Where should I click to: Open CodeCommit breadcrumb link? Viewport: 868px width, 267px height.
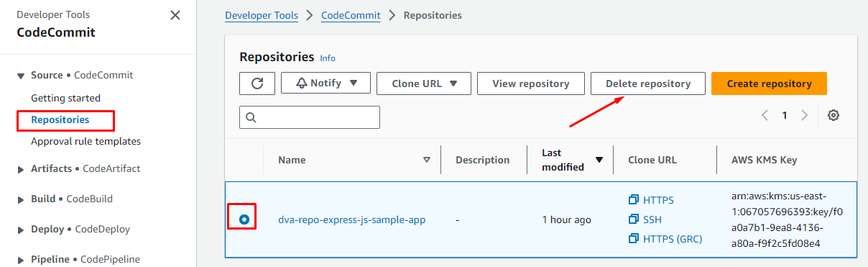(351, 14)
